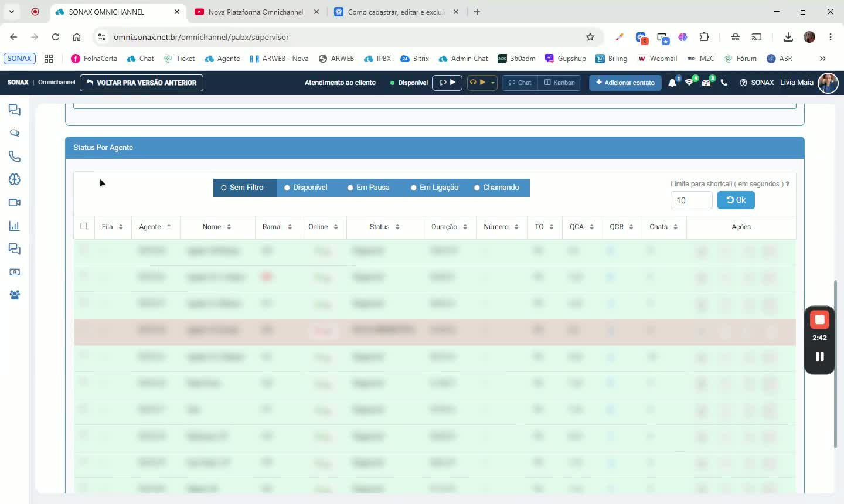
Task: Open the brain icon in left sidebar
Action: 15,179
